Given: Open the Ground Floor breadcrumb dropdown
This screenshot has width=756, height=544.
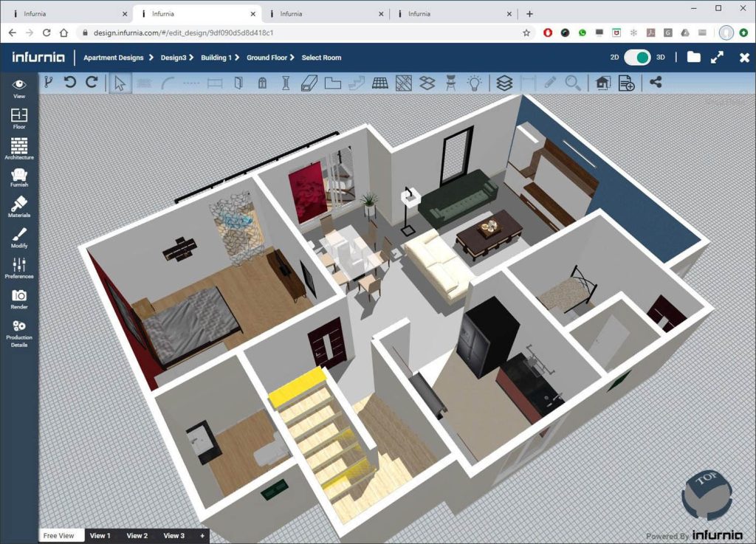Looking at the screenshot, I should pyautogui.click(x=267, y=57).
